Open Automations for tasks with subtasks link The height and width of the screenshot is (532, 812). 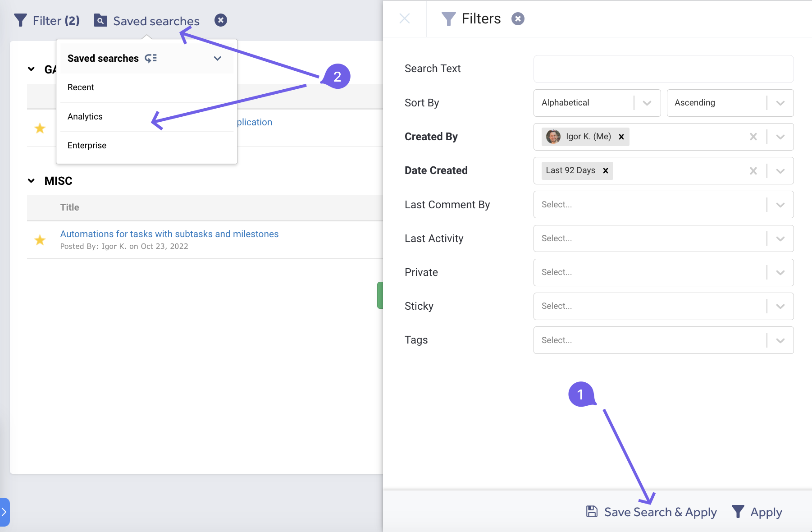click(169, 234)
